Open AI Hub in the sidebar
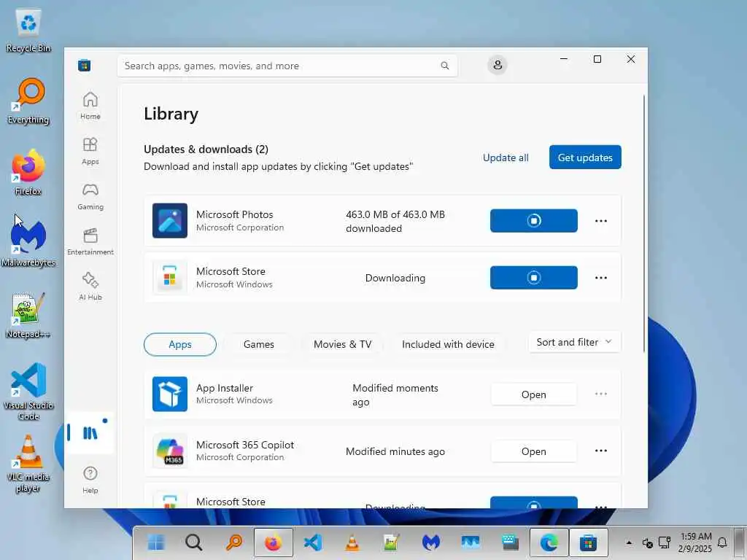 coord(90,286)
